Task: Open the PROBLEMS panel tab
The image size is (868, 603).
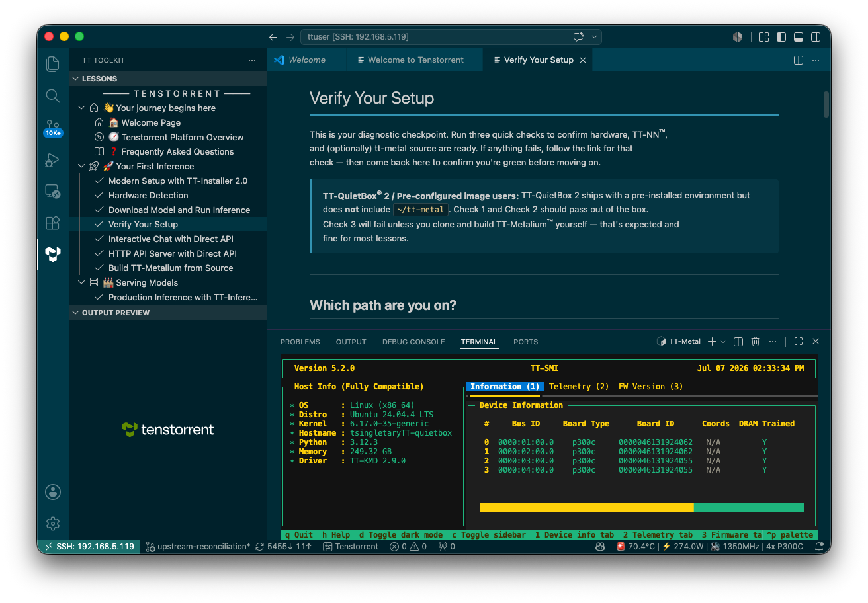Action: 300,342
